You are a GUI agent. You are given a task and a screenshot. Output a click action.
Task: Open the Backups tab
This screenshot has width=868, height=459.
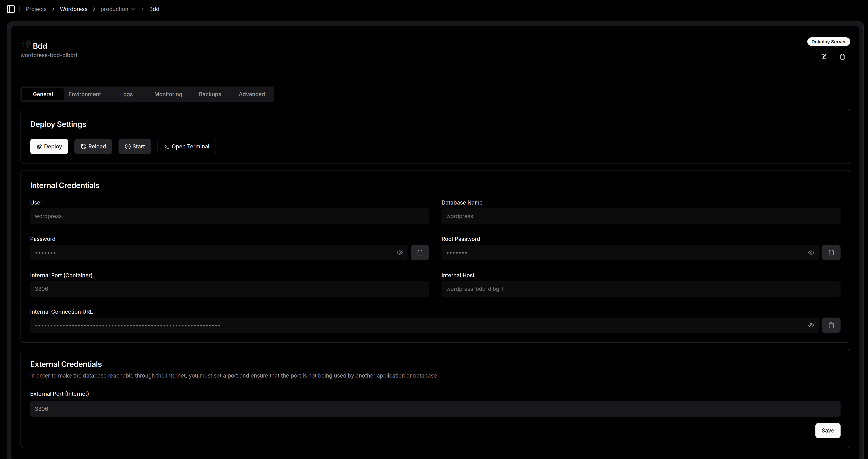click(x=210, y=94)
